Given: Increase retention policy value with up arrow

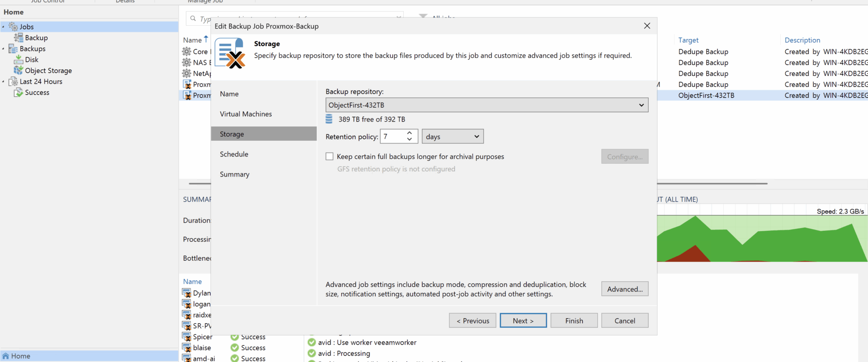Looking at the screenshot, I should (x=410, y=133).
